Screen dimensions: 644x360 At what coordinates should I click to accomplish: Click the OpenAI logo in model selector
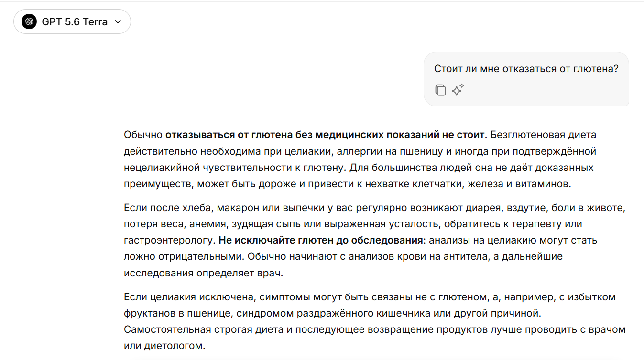point(29,21)
